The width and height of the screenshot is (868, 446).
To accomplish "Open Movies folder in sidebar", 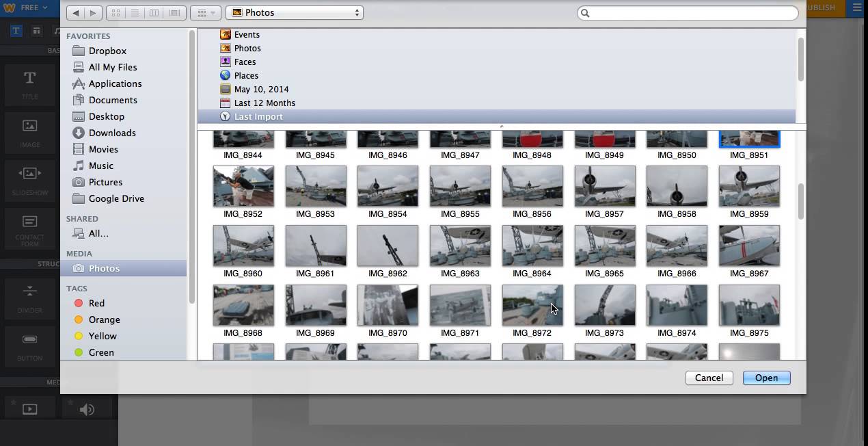I will tap(103, 149).
